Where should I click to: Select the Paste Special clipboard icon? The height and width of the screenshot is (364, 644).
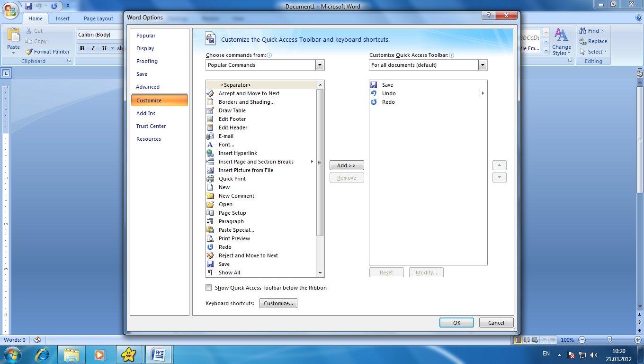coord(210,230)
